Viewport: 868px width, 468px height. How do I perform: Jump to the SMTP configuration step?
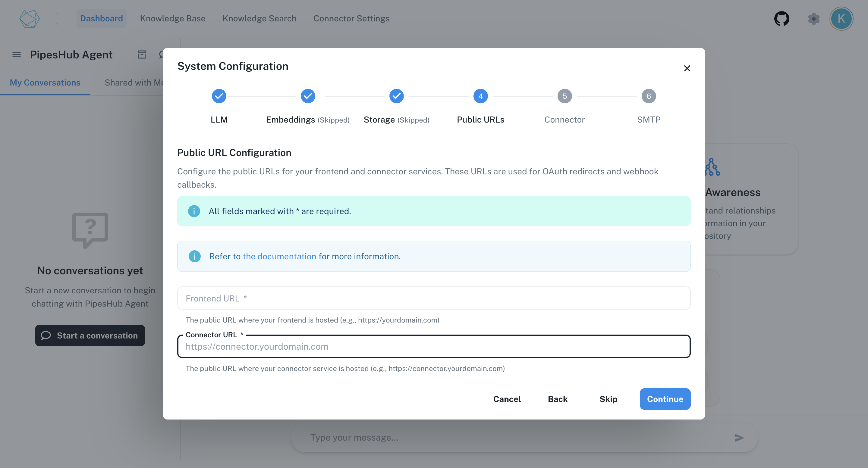click(x=648, y=96)
